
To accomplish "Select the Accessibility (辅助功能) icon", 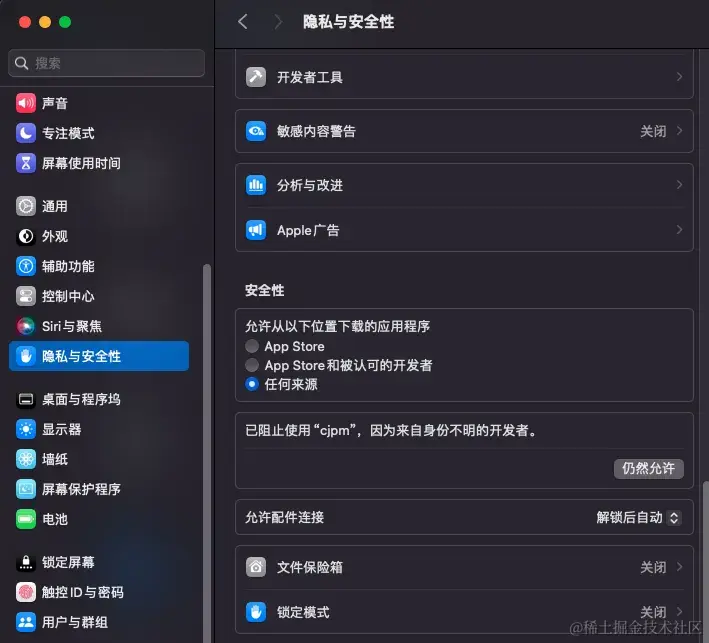I will click(x=26, y=266).
